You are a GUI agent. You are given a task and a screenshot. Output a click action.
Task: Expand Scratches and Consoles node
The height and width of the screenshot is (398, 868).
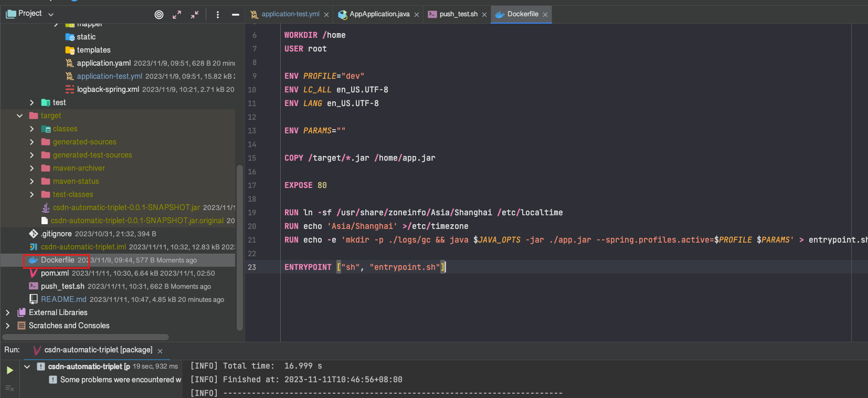click(8, 326)
